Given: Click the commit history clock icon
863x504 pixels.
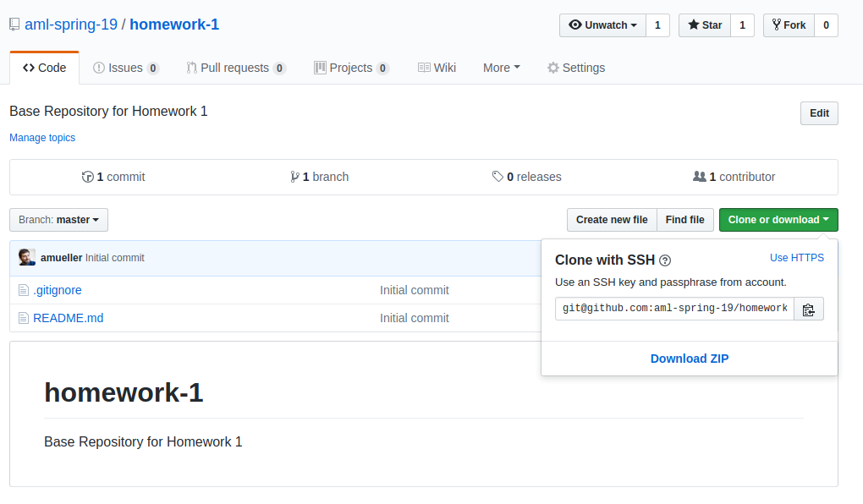Looking at the screenshot, I should [87, 177].
